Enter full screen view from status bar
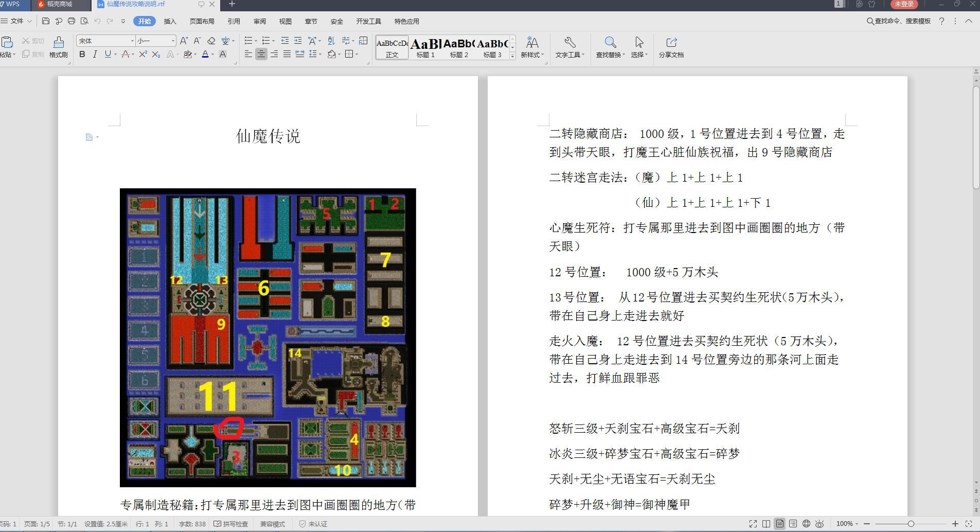Viewport: 980px width, 532px height. (x=753, y=524)
